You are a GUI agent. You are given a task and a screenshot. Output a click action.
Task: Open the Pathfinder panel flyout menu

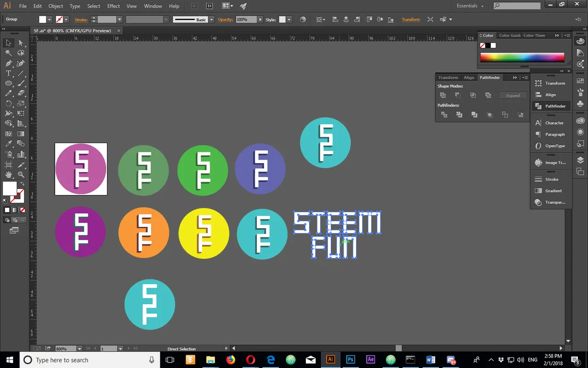pos(526,77)
